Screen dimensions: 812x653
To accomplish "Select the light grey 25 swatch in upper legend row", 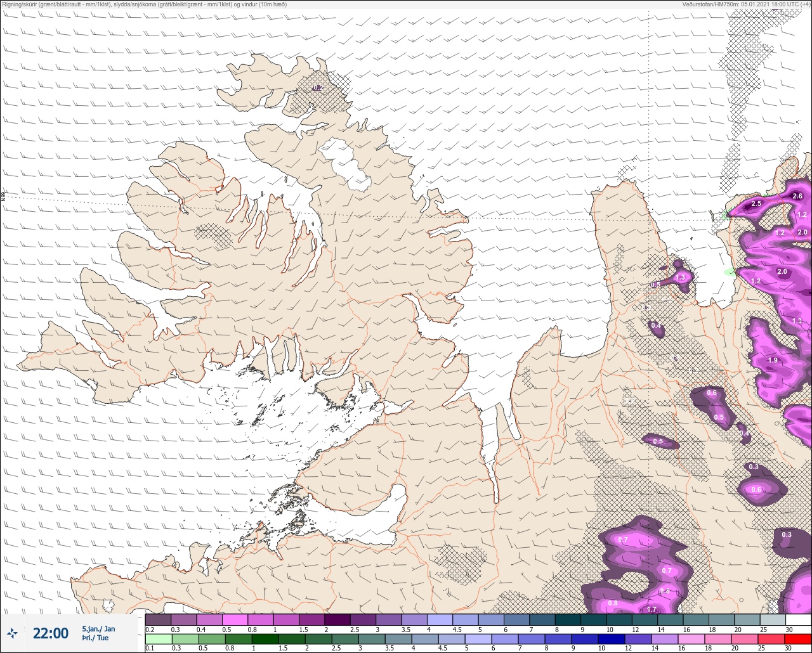I will [x=773, y=619].
